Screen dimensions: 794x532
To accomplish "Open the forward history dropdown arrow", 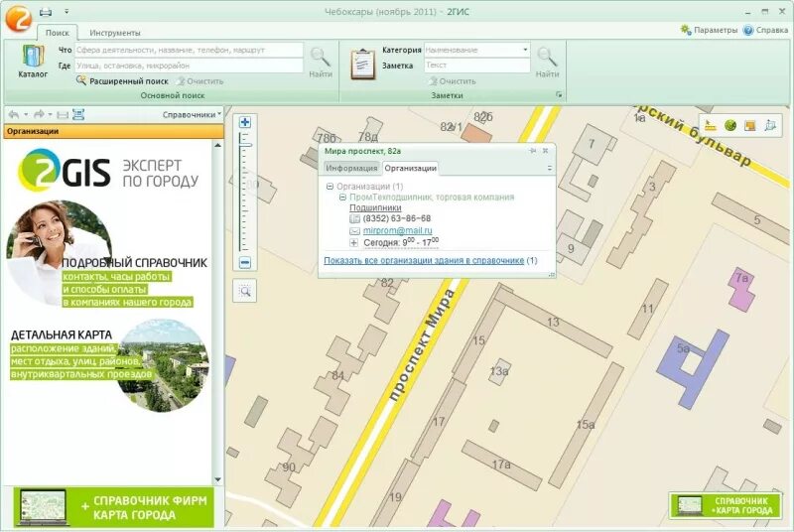I will (51, 115).
